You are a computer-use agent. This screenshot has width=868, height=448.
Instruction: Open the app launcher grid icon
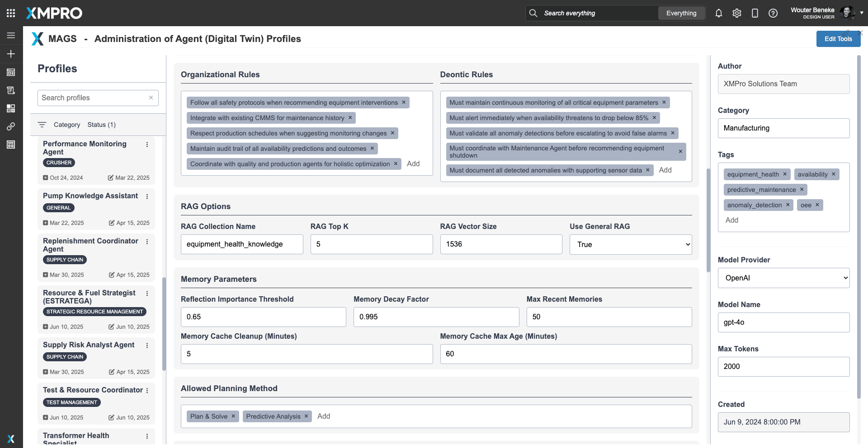(x=11, y=13)
